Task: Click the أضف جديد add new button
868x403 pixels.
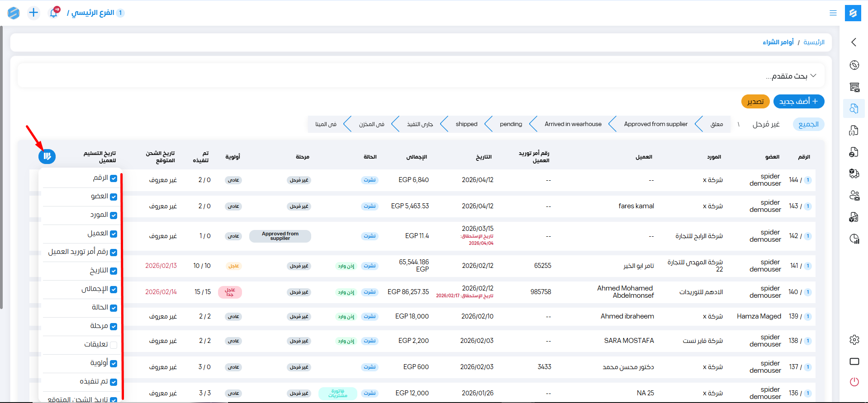Action: coord(798,102)
